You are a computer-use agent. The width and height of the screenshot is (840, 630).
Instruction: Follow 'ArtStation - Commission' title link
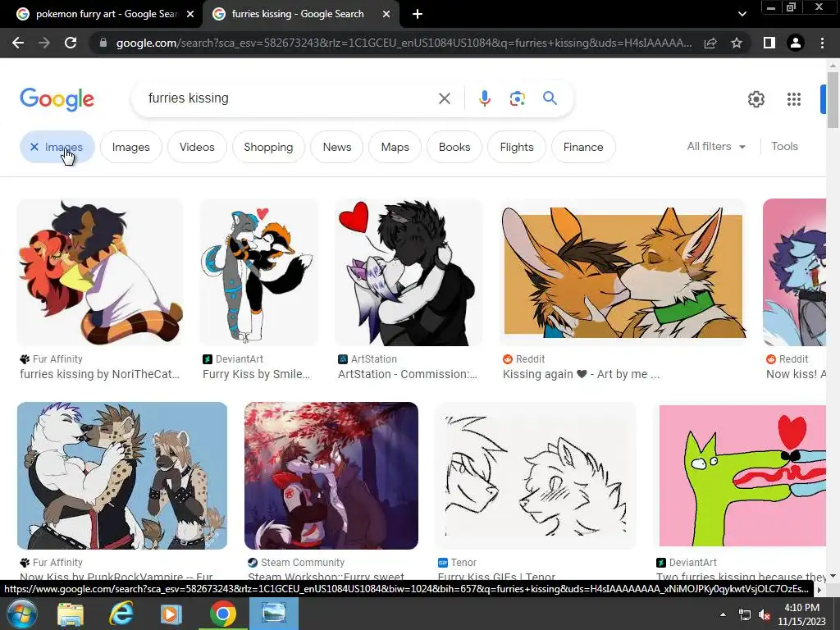point(407,374)
